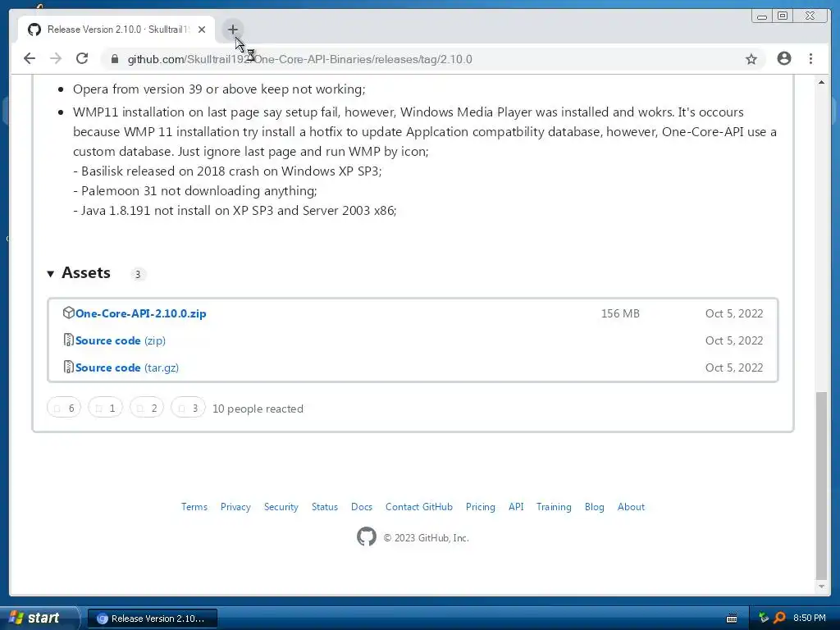
Task: Open the Windows Start menu
Action: pyautogui.click(x=39, y=618)
